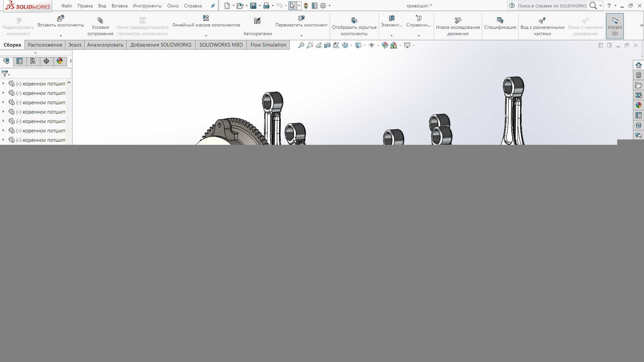Click Edit appearance color ball icon
The width and height of the screenshot is (644, 362).
[385, 45]
